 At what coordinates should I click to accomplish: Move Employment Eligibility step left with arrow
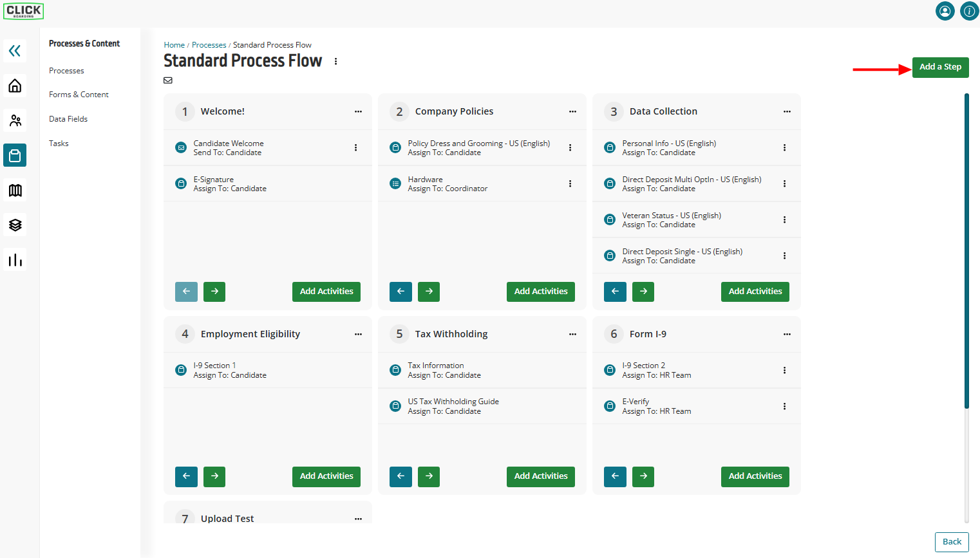point(186,476)
